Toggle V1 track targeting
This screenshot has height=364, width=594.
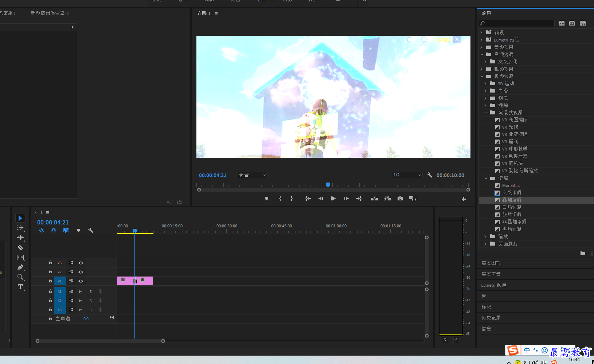coord(60,281)
